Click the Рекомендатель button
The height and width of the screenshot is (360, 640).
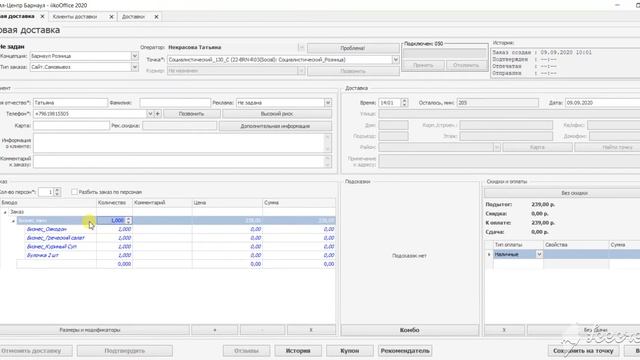(405, 351)
